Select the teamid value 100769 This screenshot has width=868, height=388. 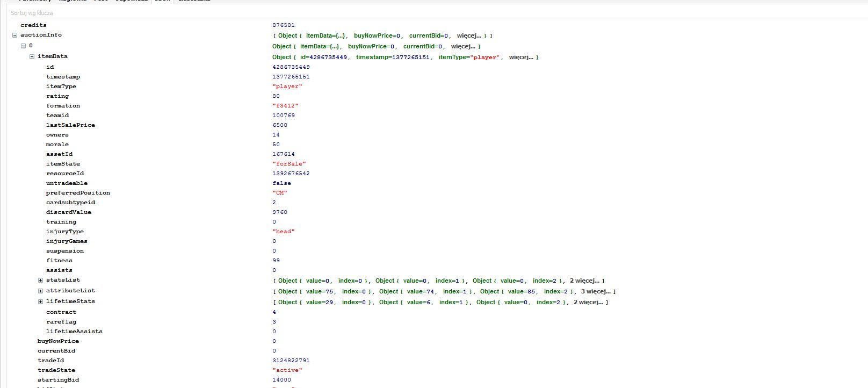[x=284, y=116]
